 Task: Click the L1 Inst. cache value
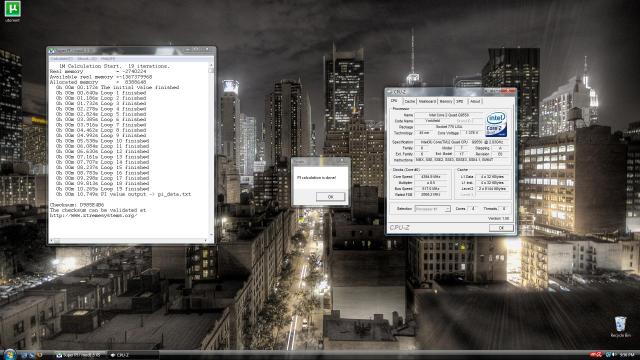(492, 183)
